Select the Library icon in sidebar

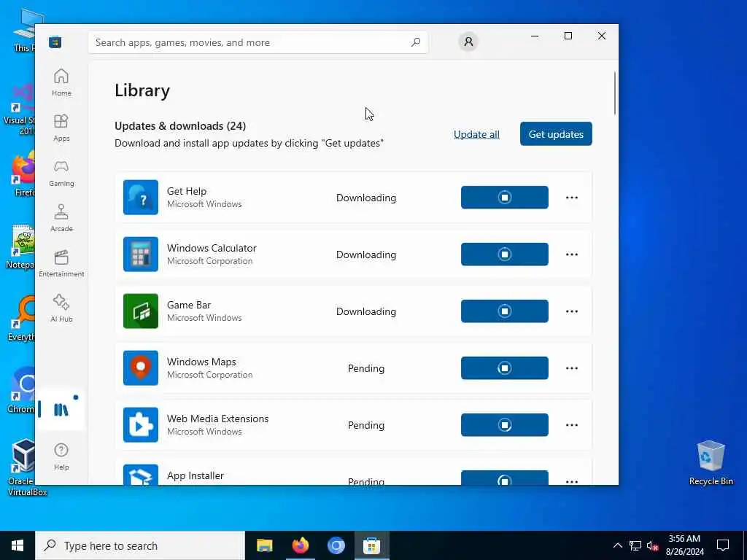(61, 410)
